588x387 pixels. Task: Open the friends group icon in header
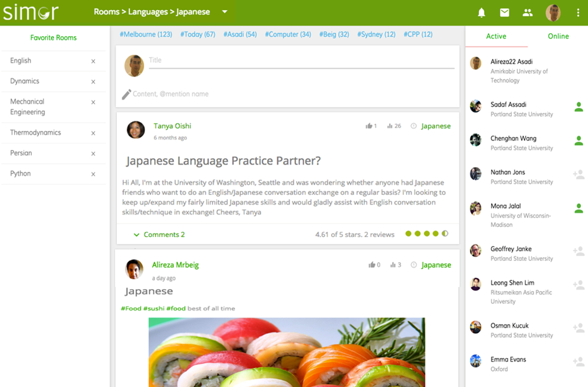click(527, 12)
